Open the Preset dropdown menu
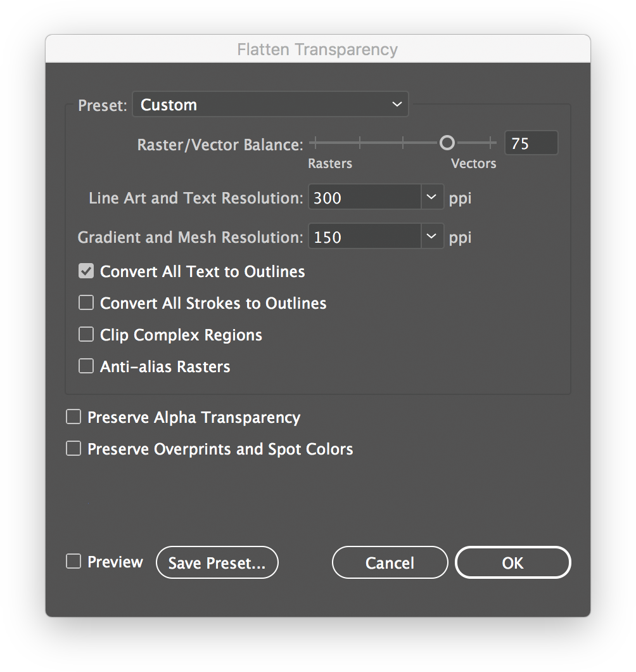Viewport: 636px width, 672px height. pos(270,105)
